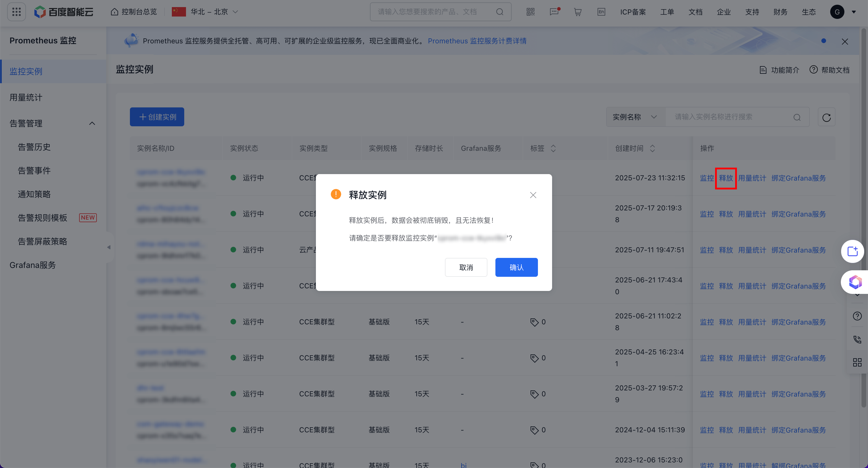Go to 控制台总览
868x468 pixels.
click(x=134, y=12)
